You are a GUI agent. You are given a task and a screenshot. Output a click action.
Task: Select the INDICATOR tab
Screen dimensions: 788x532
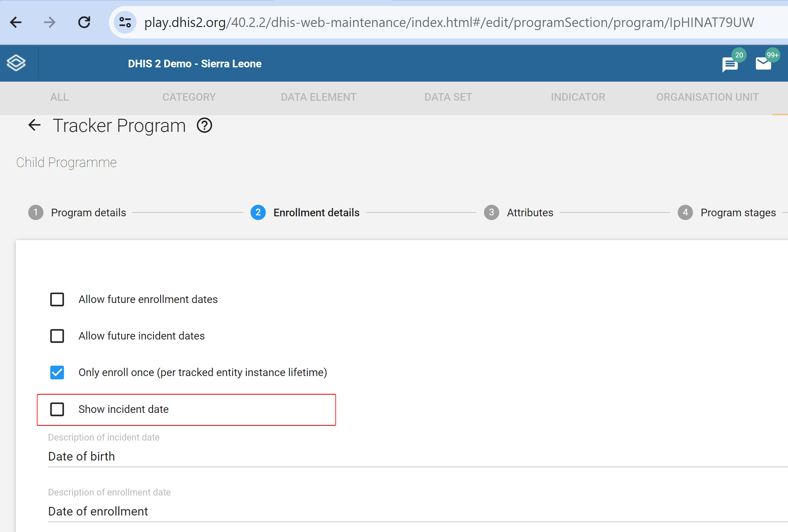pyautogui.click(x=578, y=97)
